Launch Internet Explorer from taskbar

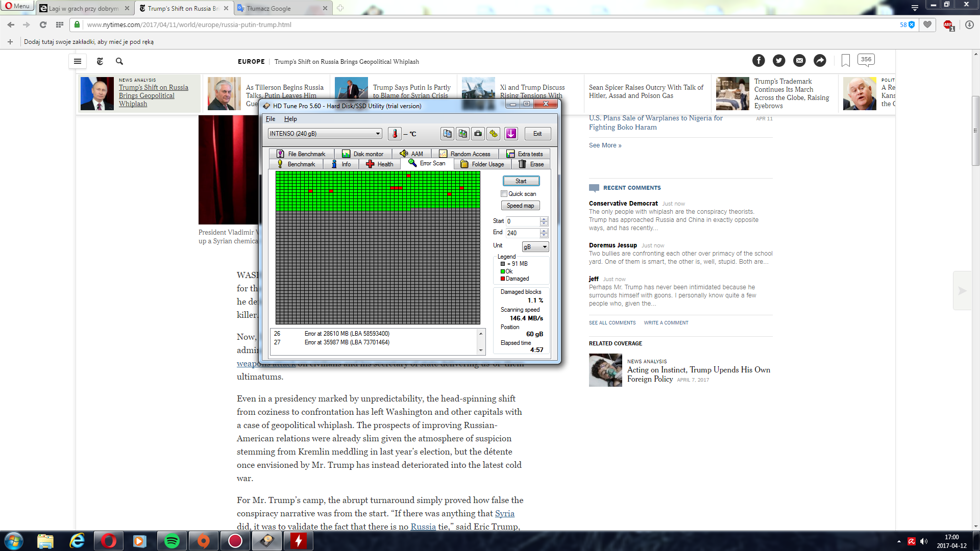(77, 541)
